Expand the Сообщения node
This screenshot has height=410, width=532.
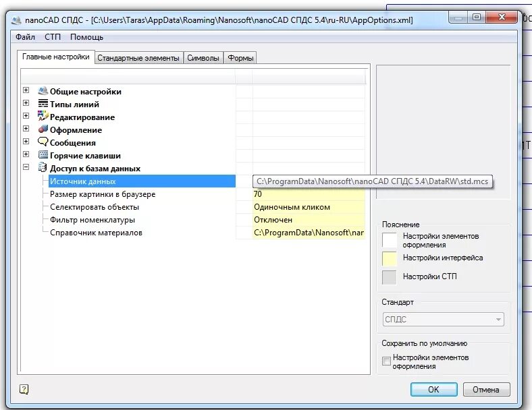(26, 142)
